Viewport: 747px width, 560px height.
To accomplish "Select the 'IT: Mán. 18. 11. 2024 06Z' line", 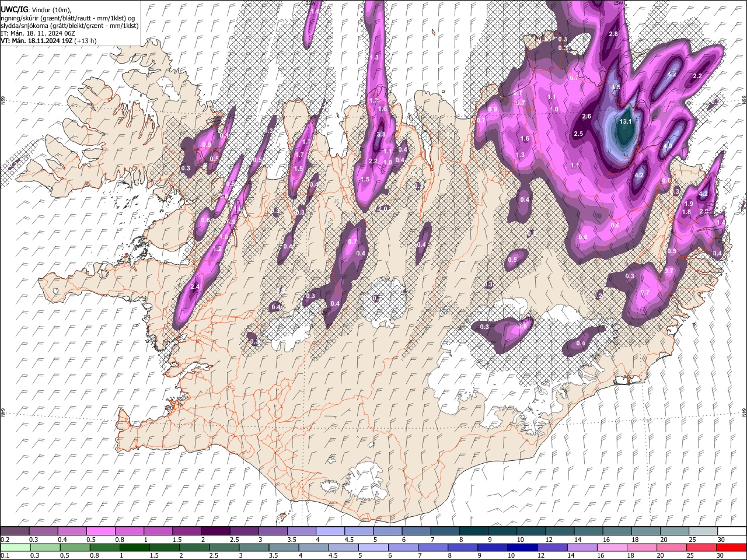I will pos(37,33).
